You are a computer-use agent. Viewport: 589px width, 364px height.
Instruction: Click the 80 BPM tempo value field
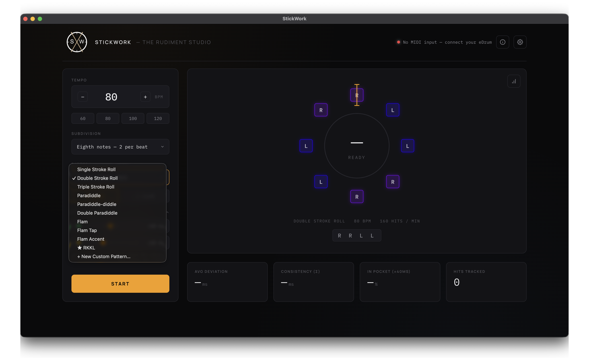(111, 97)
